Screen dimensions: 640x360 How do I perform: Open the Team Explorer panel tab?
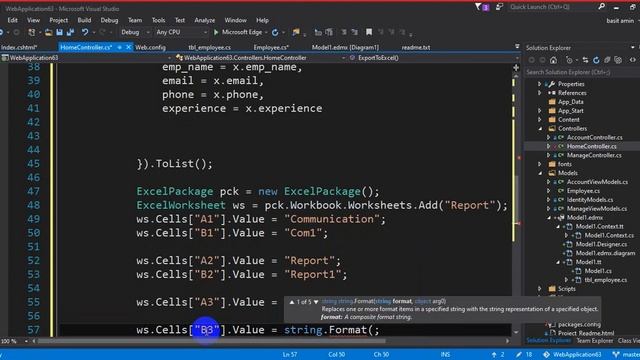pyautogui.click(x=595, y=341)
